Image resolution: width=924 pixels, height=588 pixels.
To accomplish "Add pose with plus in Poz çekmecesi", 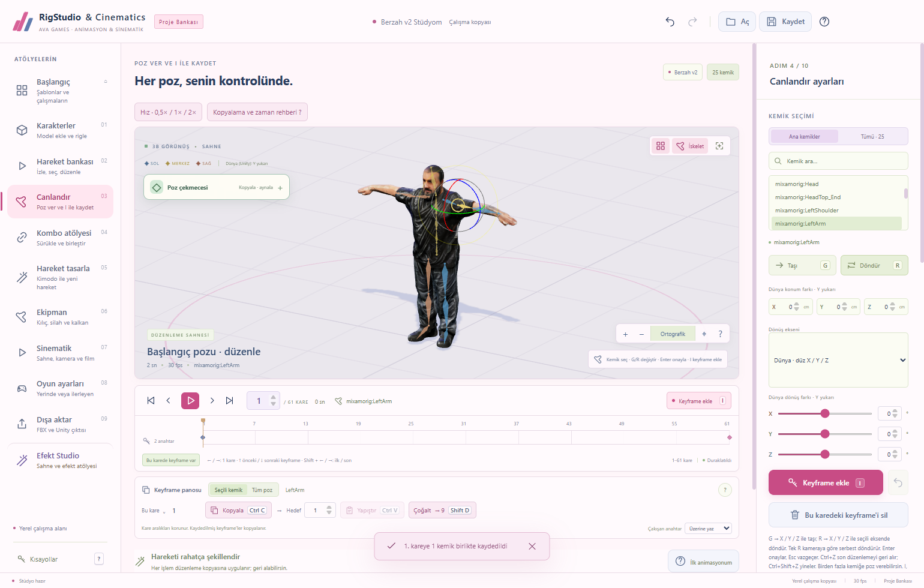I will [280, 188].
